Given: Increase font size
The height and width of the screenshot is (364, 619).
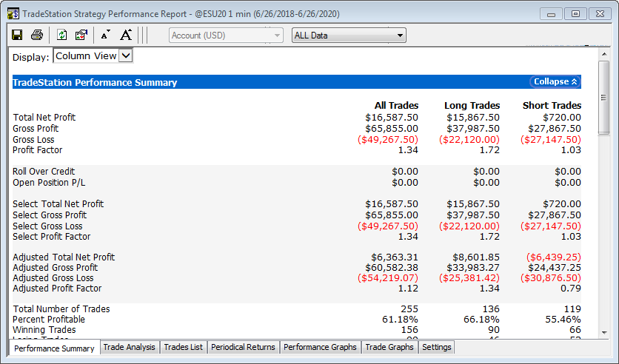Looking at the screenshot, I should click(x=126, y=35).
